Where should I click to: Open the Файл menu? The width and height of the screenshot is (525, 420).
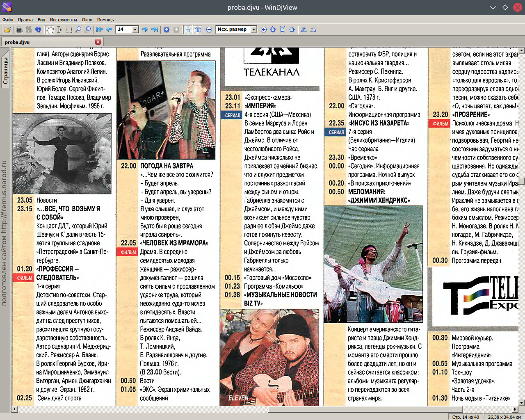click(8, 20)
